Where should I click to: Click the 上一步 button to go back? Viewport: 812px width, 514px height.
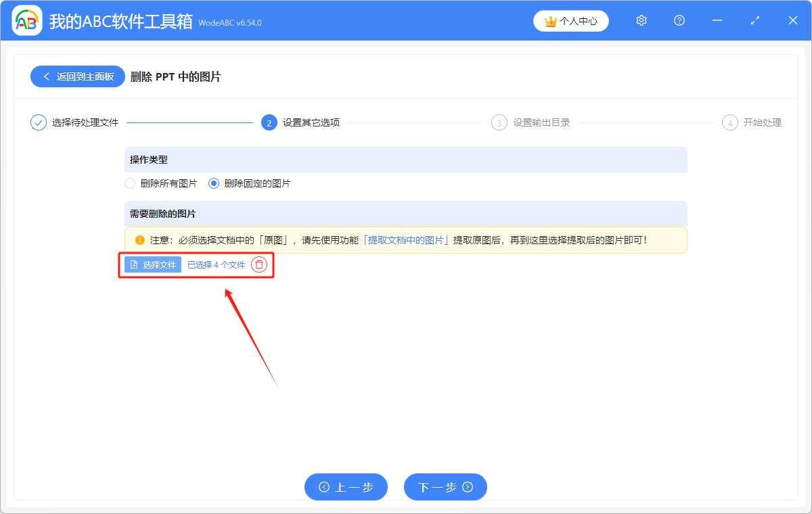tap(346, 487)
